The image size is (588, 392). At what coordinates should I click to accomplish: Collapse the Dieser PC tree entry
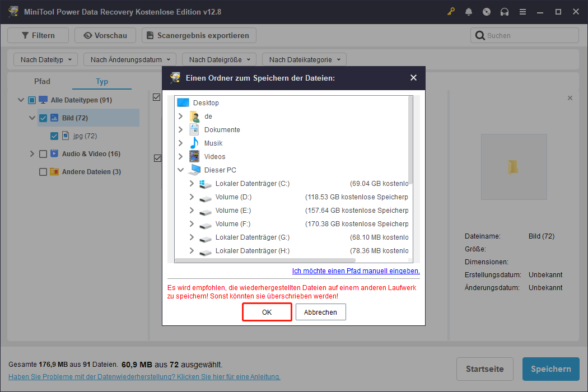point(180,170)
